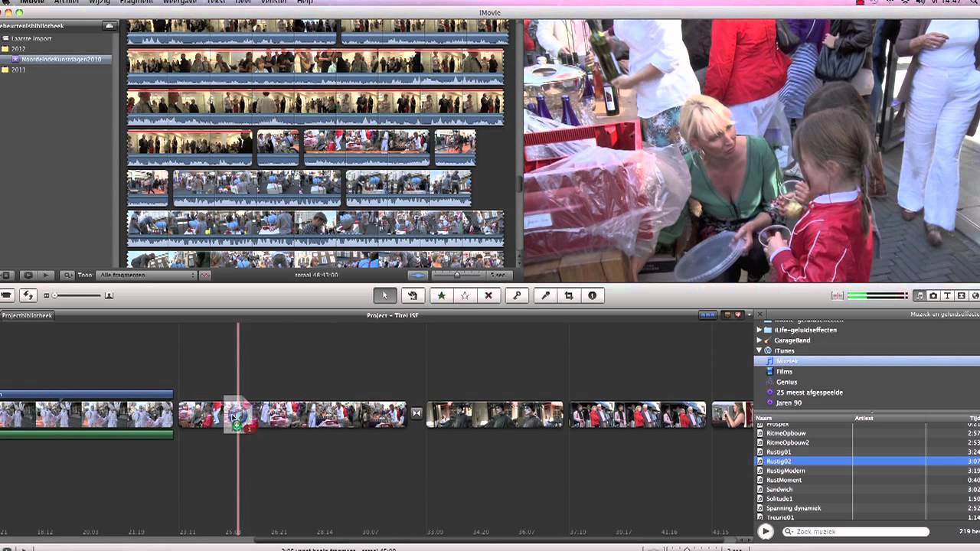The height and width of the screenshot is (551, 980).
Task: Open the Venster menu
Action: click(274, 2)
